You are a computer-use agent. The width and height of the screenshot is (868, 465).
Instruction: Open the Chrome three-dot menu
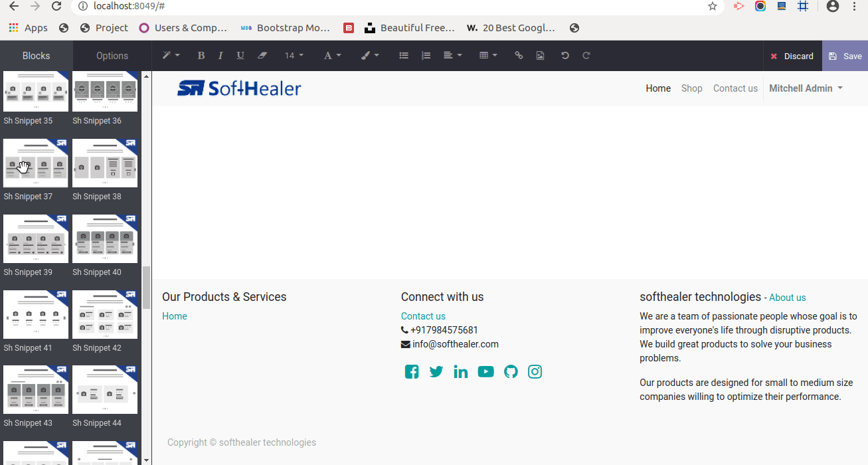click(855, 6)
